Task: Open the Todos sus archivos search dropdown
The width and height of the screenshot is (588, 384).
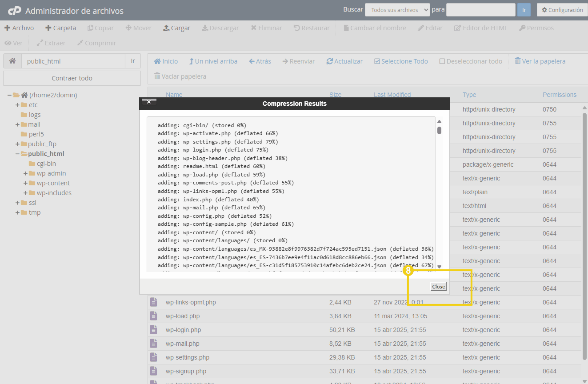Action: pyautogui.click(x=397, y=10)
